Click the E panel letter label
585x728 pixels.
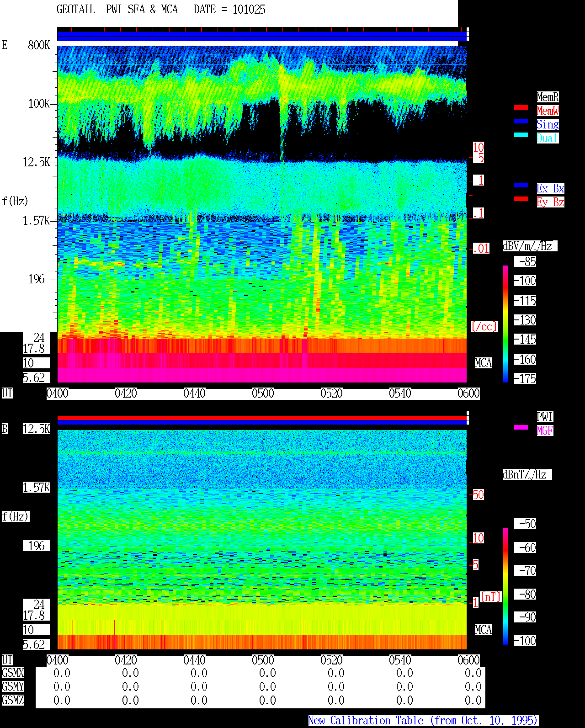[x=5, y=45]
